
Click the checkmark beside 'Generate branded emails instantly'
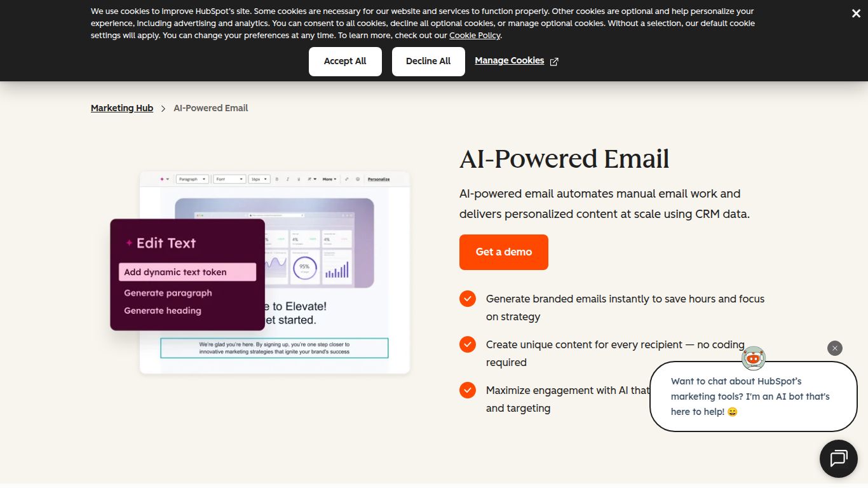coord(468,299)
